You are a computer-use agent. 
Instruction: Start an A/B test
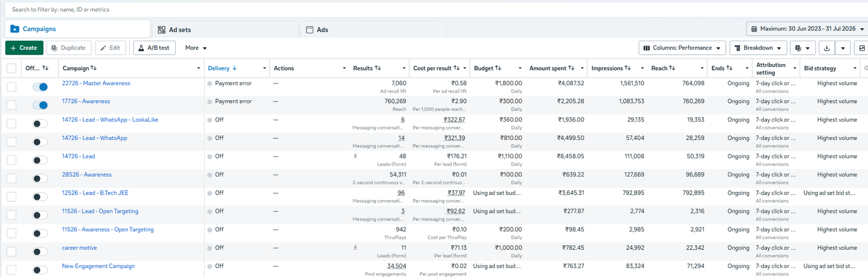click(154, 48)
